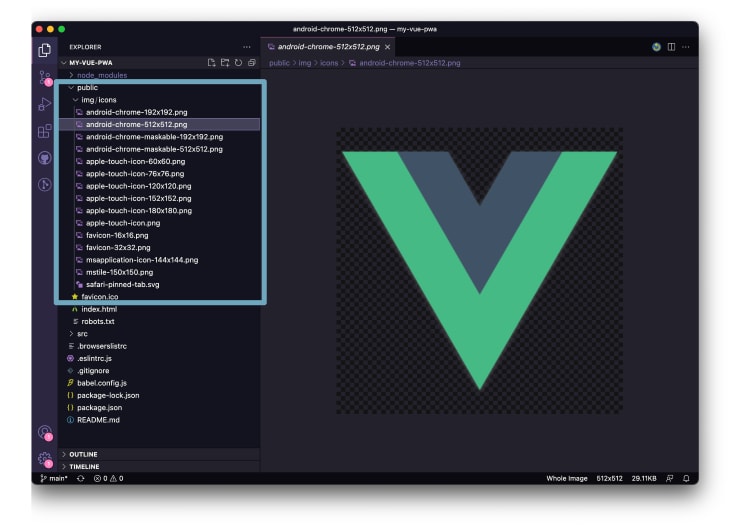
Task: Open README.md file
Action: click(x=160, y=420)
